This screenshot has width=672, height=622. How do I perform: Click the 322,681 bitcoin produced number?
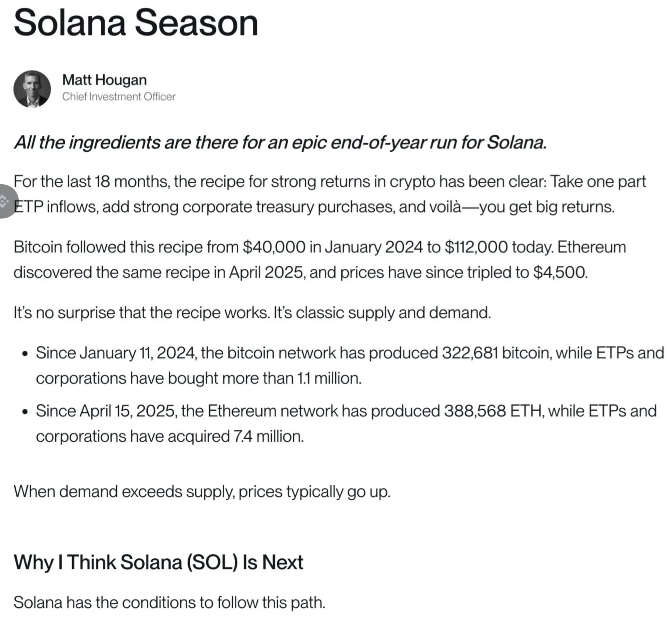coord(470,353)
